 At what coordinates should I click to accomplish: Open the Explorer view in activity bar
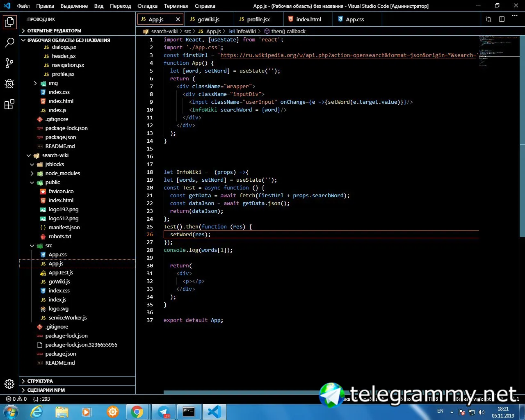(9, 22)
